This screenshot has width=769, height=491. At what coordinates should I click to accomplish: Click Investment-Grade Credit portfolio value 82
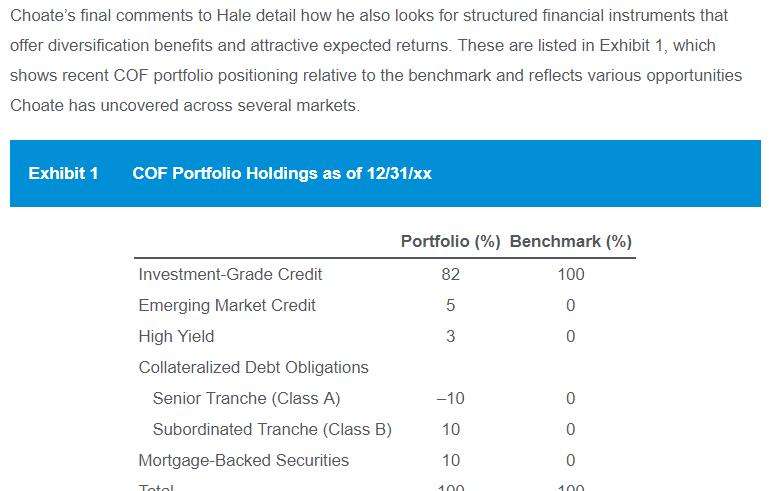[450, 274]
